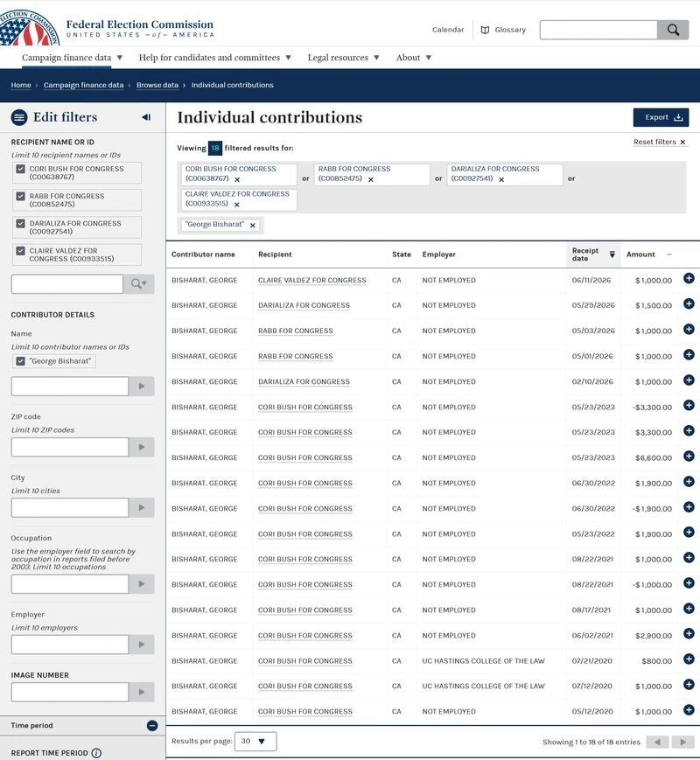Show Report time period info tooltip
This screenshot has width=700, height=760.
pos(96,753)
